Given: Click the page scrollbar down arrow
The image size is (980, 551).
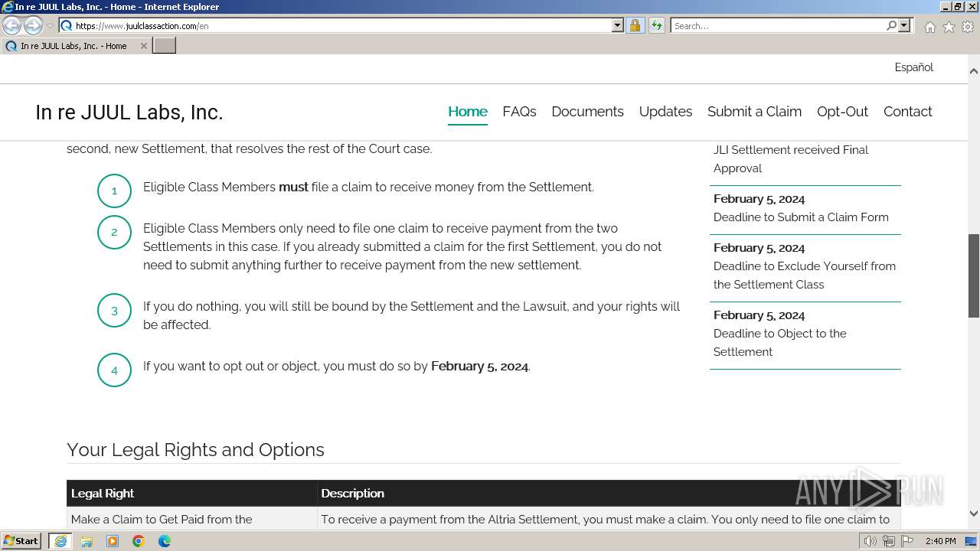Looking at the screenshot, I should tap(974, 514).
